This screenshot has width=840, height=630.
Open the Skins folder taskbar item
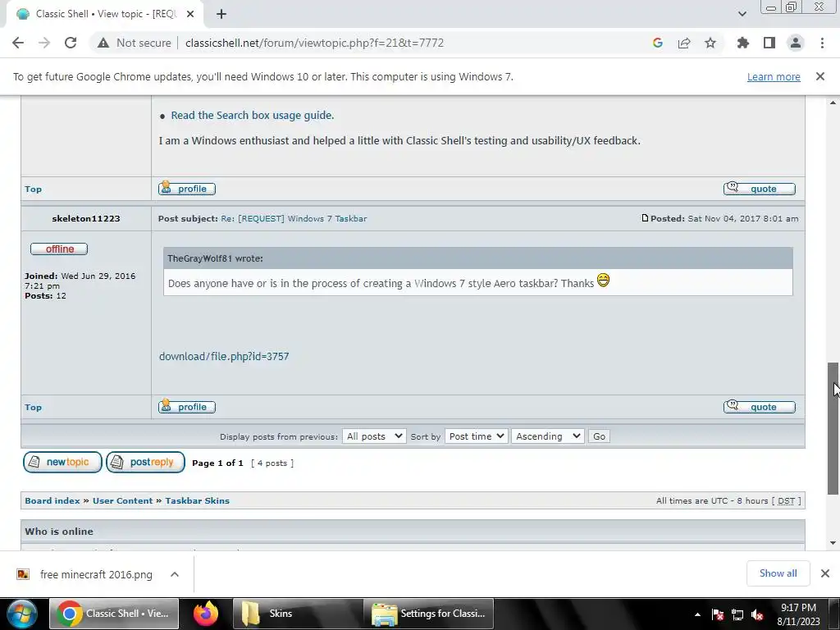pyautogui.click(x=297, y=614)
